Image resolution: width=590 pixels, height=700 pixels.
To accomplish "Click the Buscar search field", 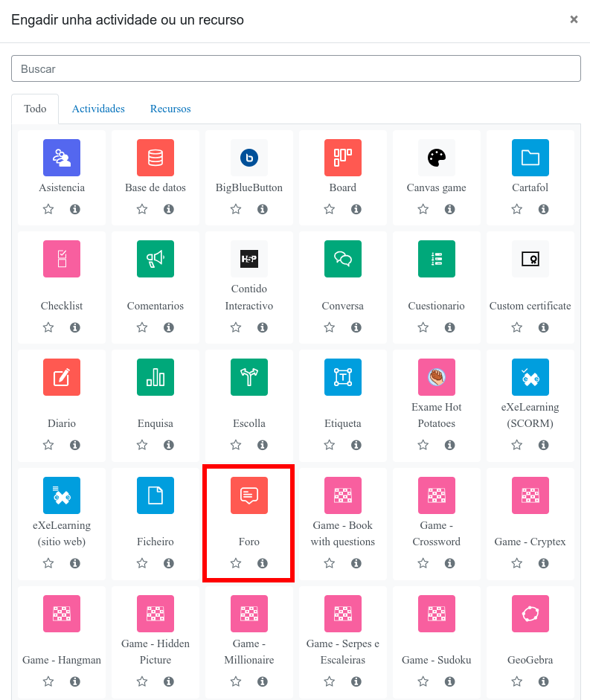I will tap(296, 68).
